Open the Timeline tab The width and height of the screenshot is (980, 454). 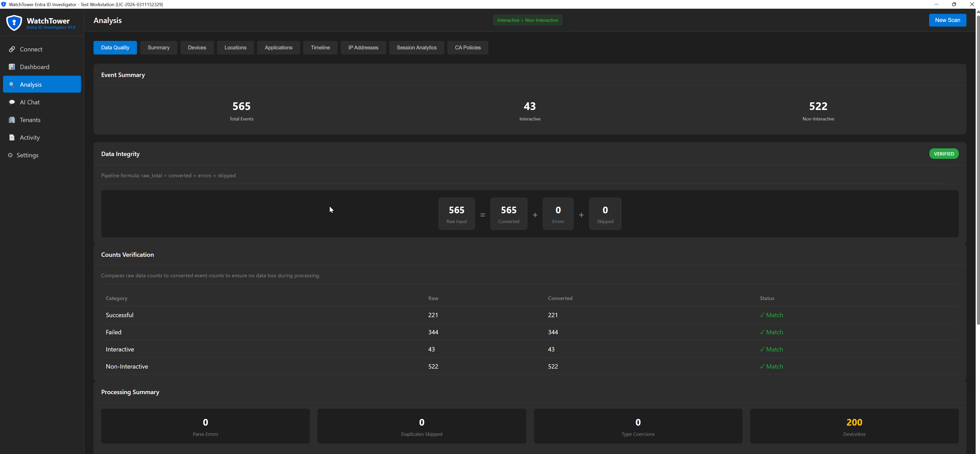pos(320,47)
